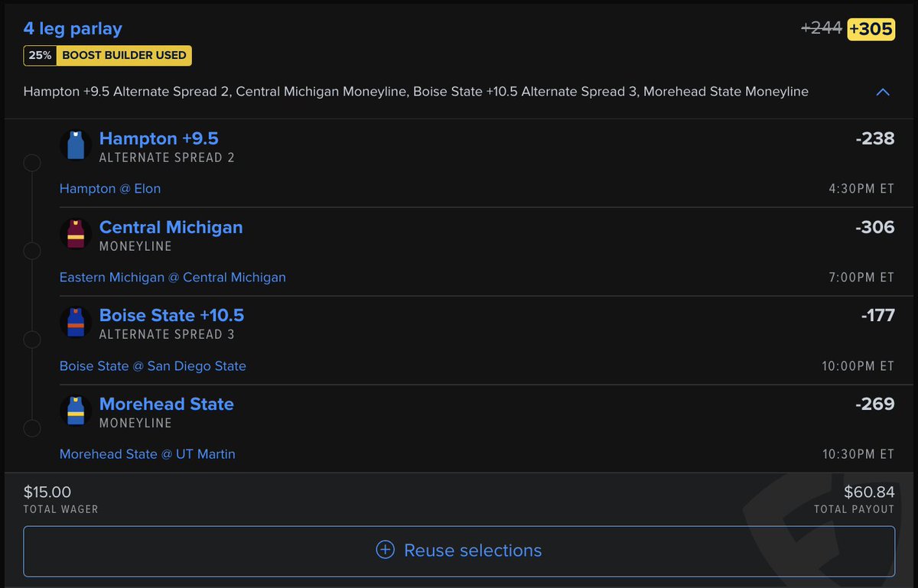Click the Boise State jersey icon
The width and height of the screenshot is (918, 588).
coord(76,323)
